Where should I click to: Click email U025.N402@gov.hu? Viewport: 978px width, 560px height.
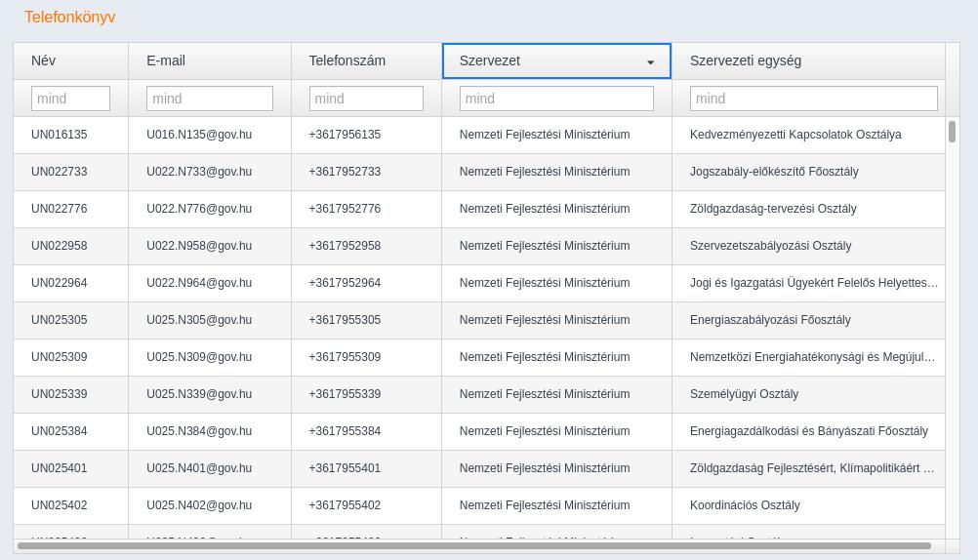(199, 505)
